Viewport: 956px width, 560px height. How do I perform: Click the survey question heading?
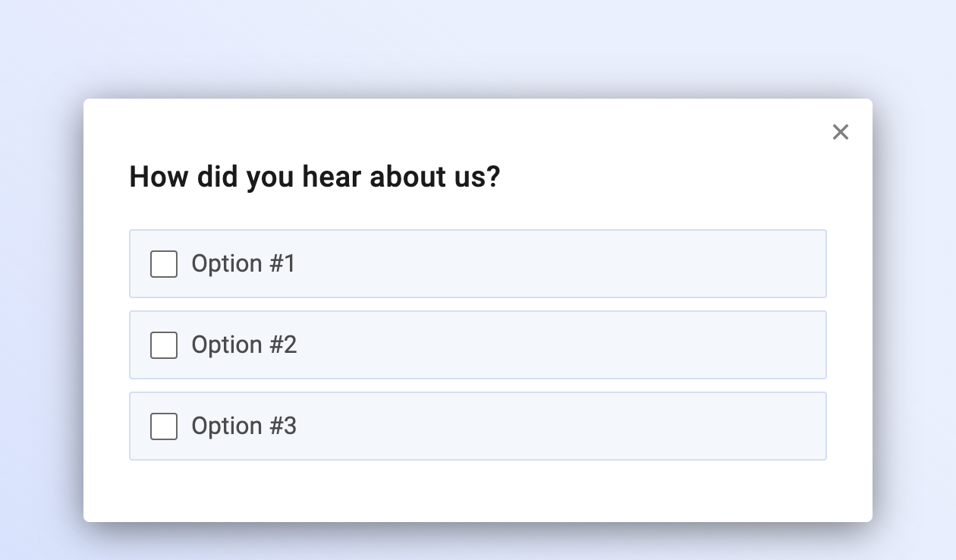pyautogui.click(x=316, y=176)
